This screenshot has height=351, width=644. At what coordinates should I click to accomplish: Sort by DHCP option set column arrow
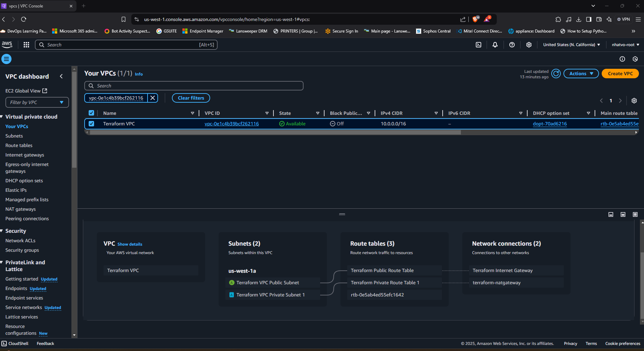coord(589,113)
